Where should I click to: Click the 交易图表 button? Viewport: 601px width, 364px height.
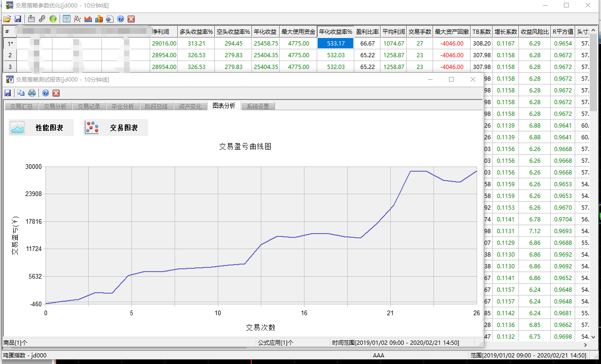click(x=115, y=128)
